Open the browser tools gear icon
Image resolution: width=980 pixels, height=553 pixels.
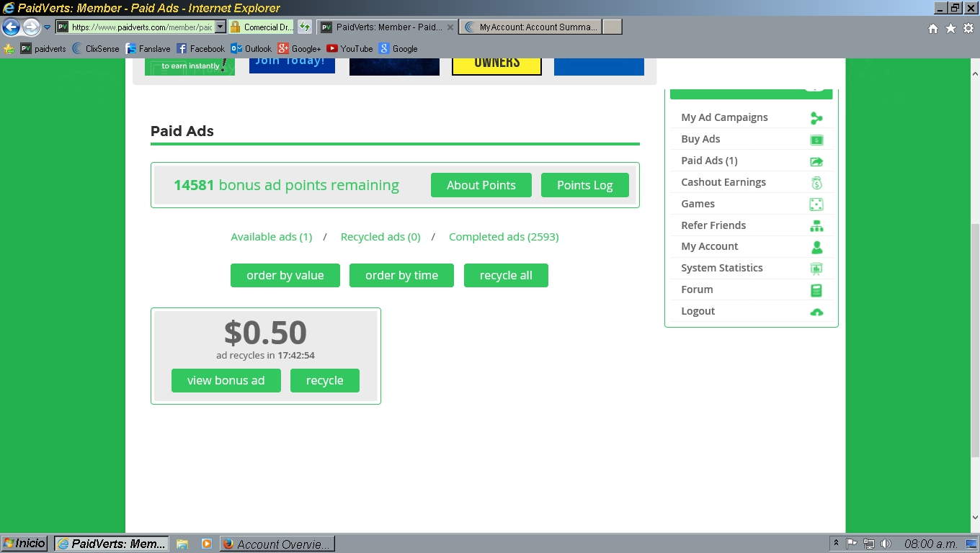[x=968, y=28]
